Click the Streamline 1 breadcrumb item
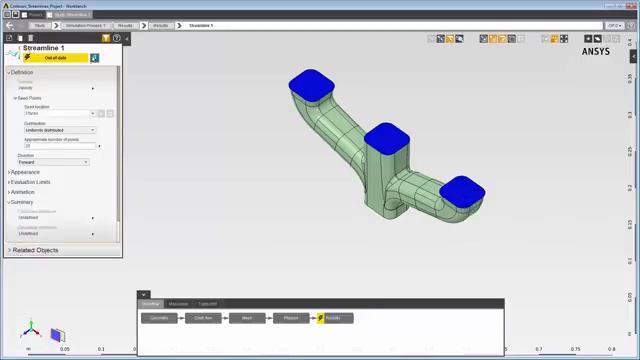The image size is (640, 360). [201, 25]
